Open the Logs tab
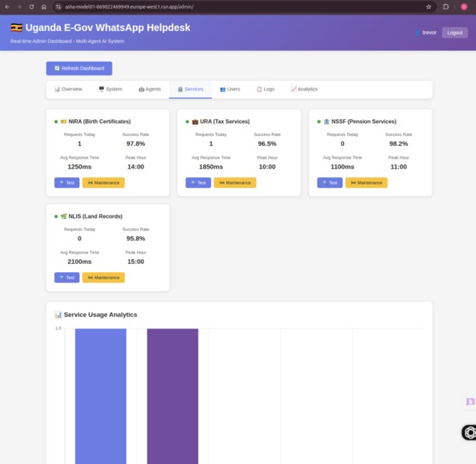Image resolution: width=476 pixels, height=464 pixels. click(x=266, y=89)
